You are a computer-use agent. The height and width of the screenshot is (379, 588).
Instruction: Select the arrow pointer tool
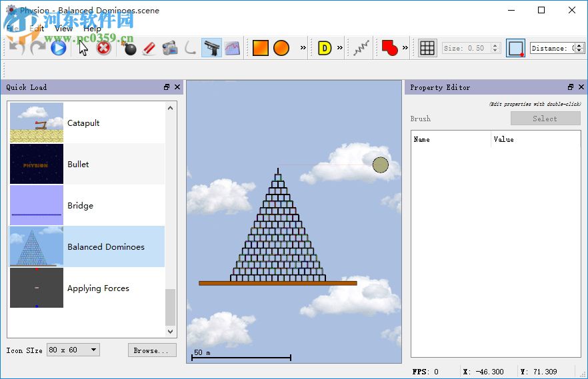(x=83, y=48)
